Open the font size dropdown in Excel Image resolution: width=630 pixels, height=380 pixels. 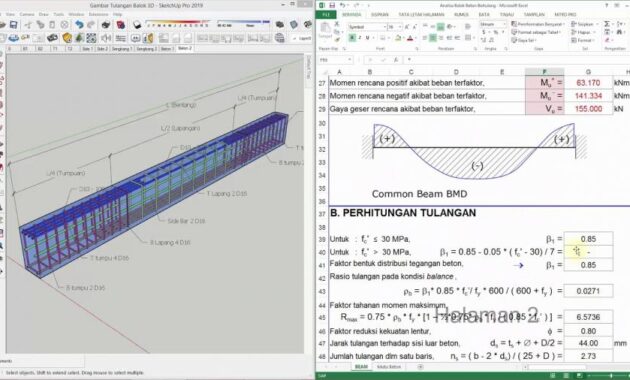pos(400,27)
